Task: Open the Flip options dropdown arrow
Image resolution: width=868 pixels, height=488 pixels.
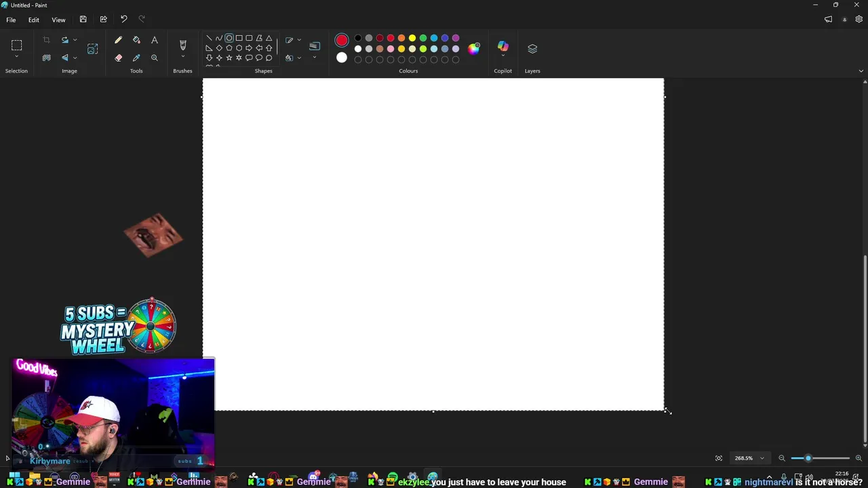Action: 75,58
